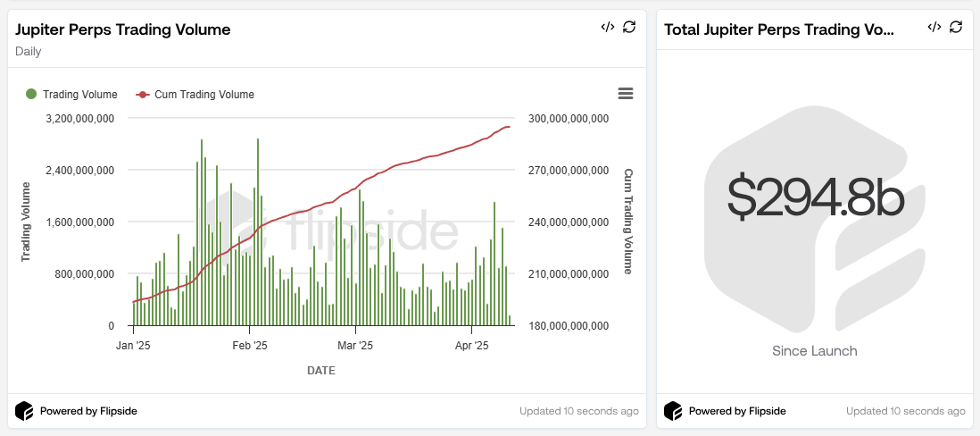980x436 pixels.
Task: Click the red Cum Trading Volume legend marker
Action: coord(143,95)
